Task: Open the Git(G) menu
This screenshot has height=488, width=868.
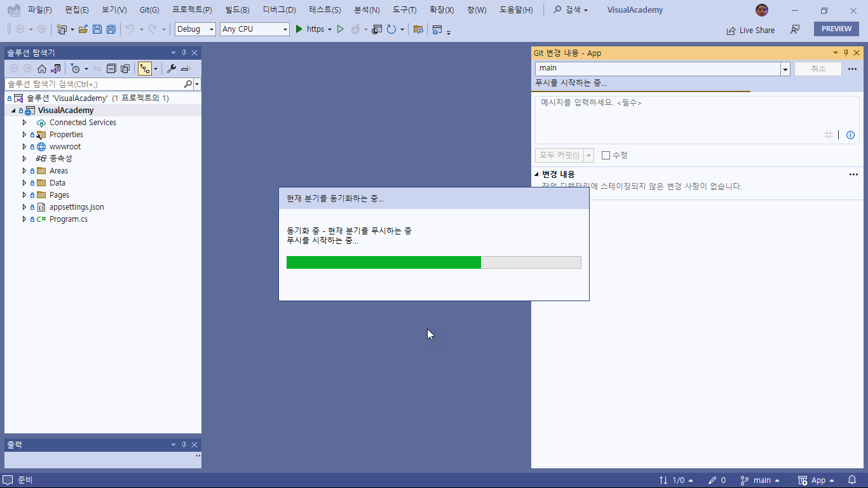Action: point(149,10)
